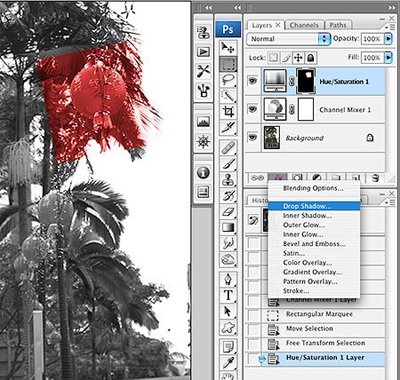Collapse the panel dock at top right
The image size is (400, 380).
tap(391, 7)
